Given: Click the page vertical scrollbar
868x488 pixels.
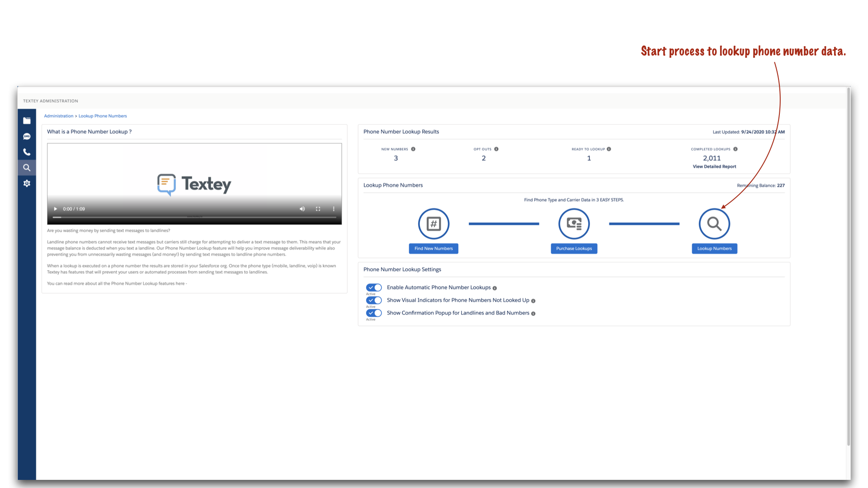Looking at the screenshot, I should tap(848, 267).
